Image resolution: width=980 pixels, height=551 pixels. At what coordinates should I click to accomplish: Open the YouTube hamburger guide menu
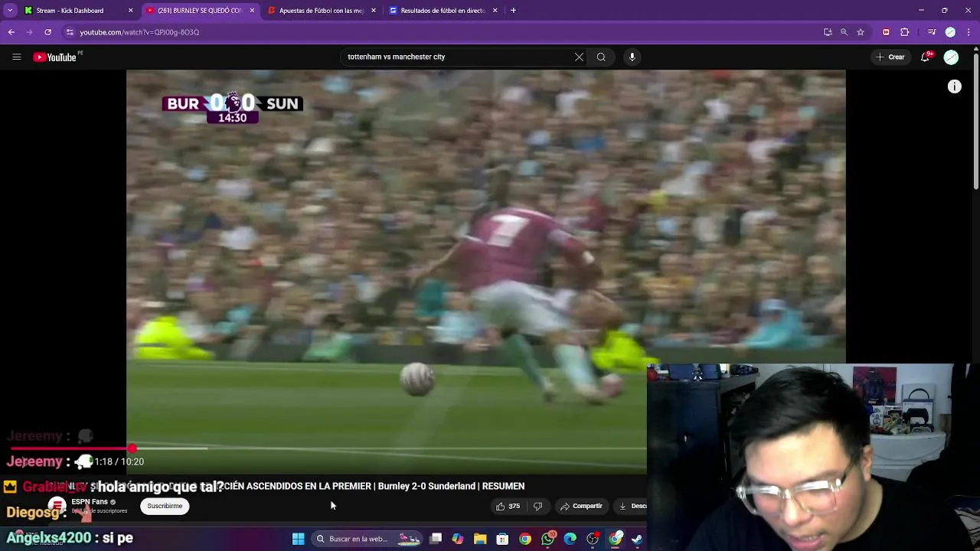16,57
